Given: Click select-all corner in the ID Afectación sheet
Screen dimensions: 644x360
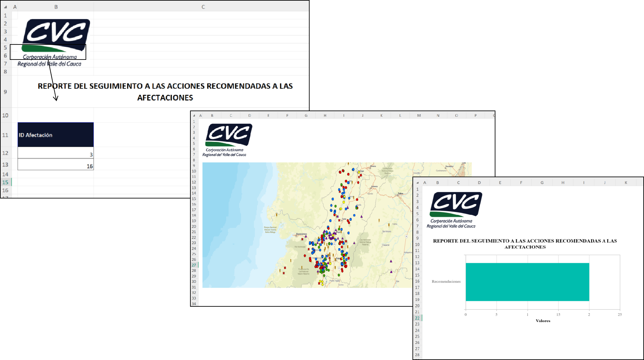Looking at the screenshot, I should coord(5,7).
